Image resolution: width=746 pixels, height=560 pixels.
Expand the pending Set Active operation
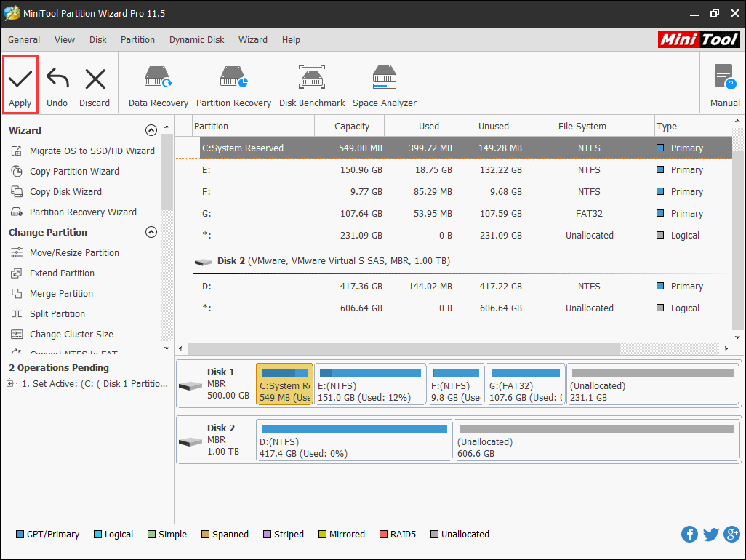point(9,383)
